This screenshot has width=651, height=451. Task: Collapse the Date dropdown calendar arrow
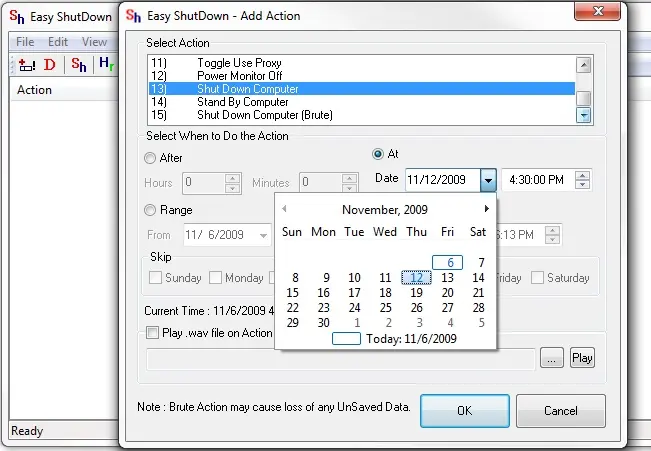487,180
